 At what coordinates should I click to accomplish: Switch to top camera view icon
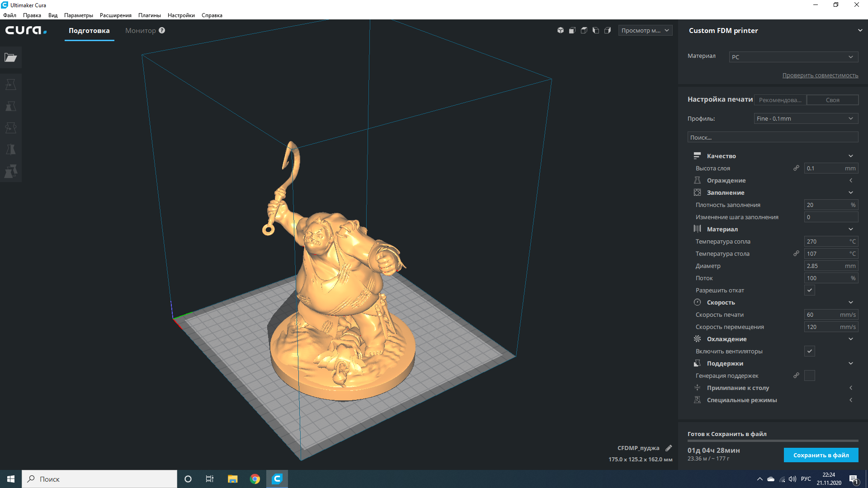coord(584,30)
